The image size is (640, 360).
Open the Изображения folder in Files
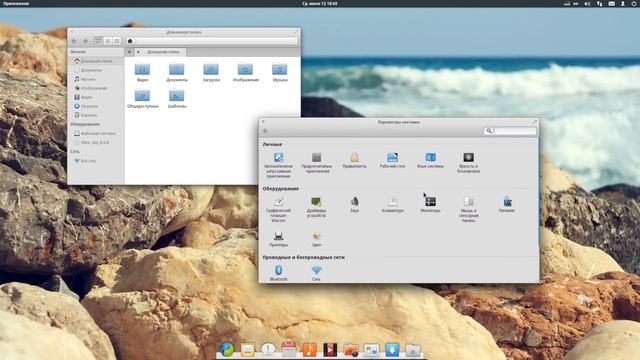coord(246,73)
